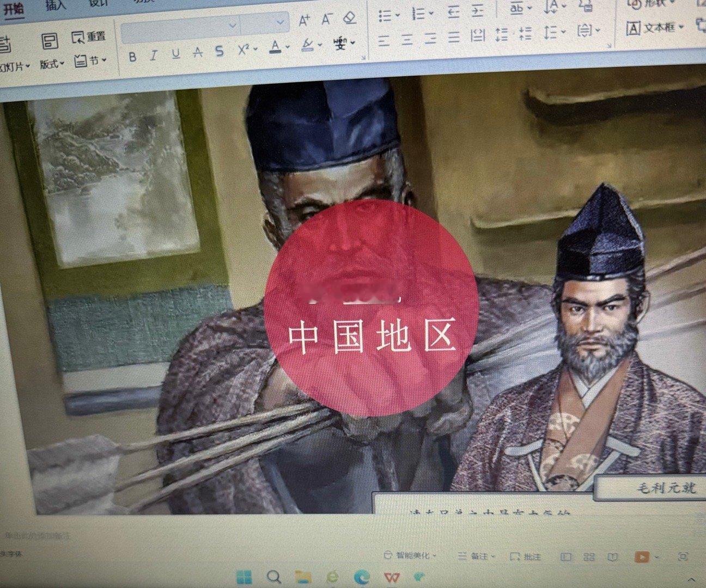Viewport: 706px width, 588px height.
Task: Align text left
Action: pos(384,40)
